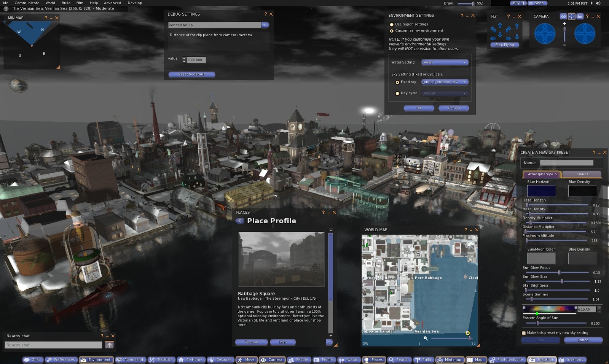Screen dimensions: 609x364
Task: Open Phototools Lite
Action: [506, 359]
